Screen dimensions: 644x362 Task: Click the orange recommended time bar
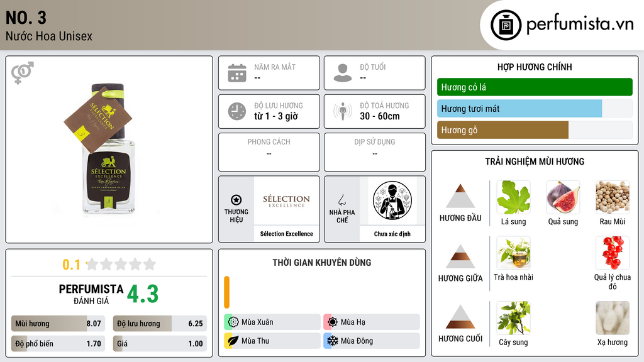tap(226, 292)
